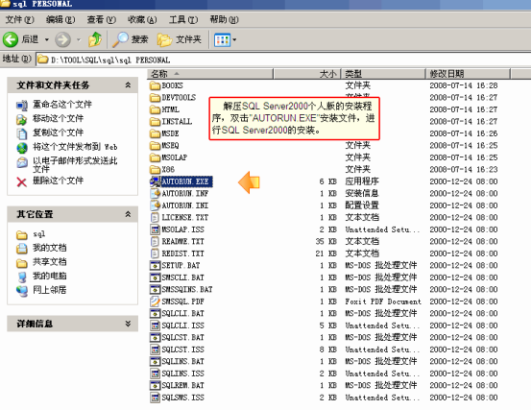Click the address bar path field

(x=283, y=60)
